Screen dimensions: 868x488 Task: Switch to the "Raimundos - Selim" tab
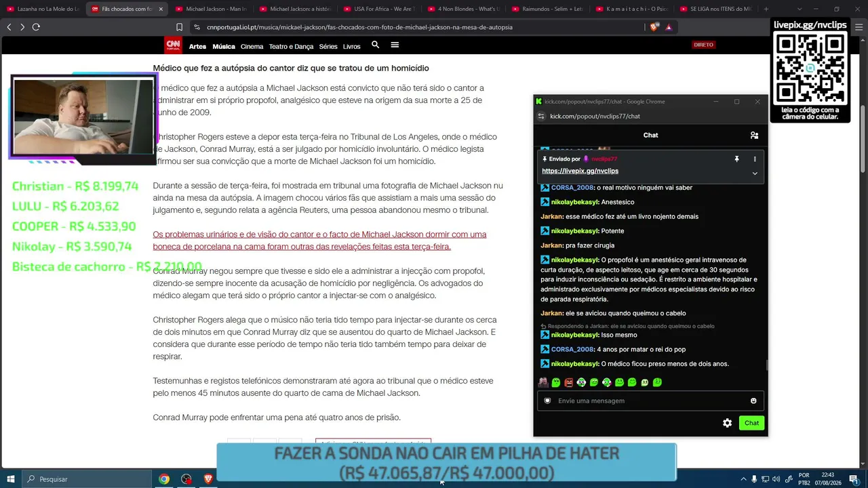(547, 9)
